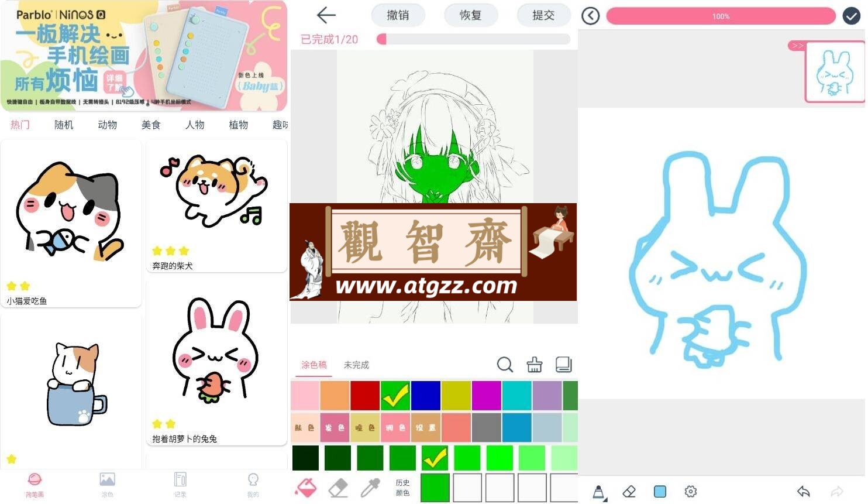Open the book icon above the color palette
The image size is (868, 504).
click(x=563, y=365)
